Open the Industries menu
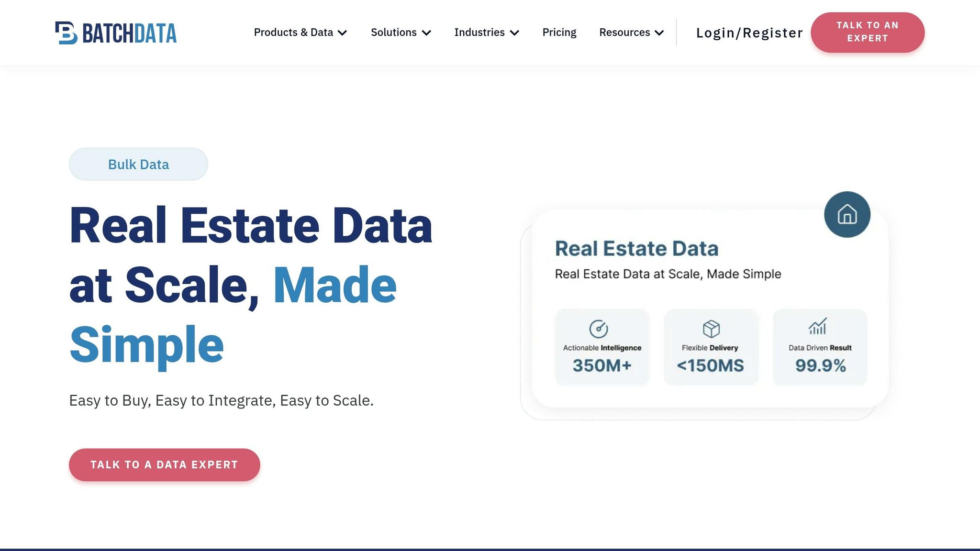The height and width of the screenshot is (551, 980). click(487, 33)
